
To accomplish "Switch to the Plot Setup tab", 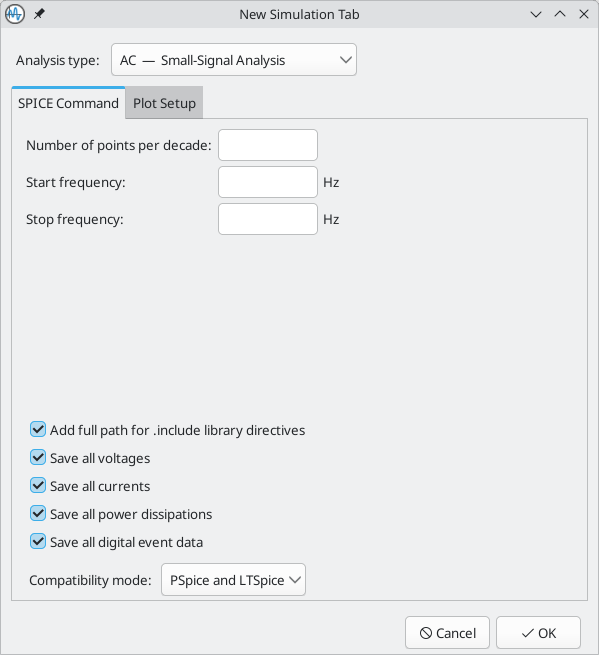I will click(x=164, y=103).
